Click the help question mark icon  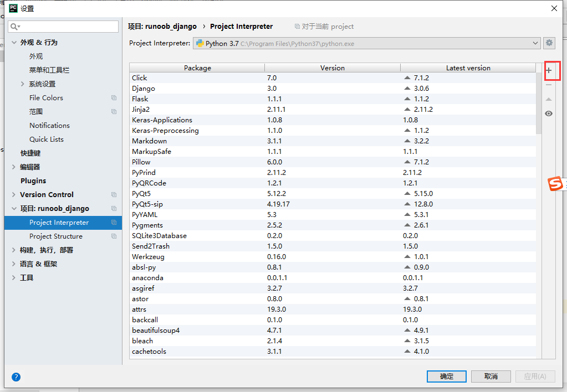[x=16, y=377]
